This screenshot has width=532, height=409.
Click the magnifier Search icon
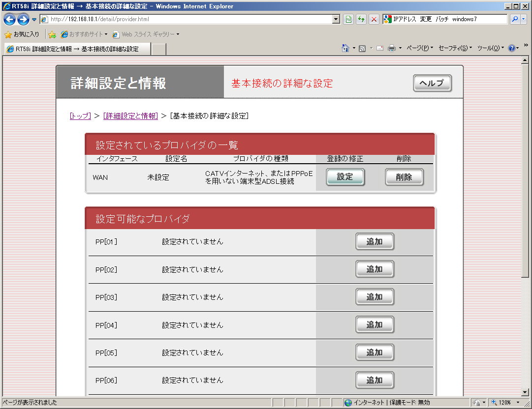515,19
